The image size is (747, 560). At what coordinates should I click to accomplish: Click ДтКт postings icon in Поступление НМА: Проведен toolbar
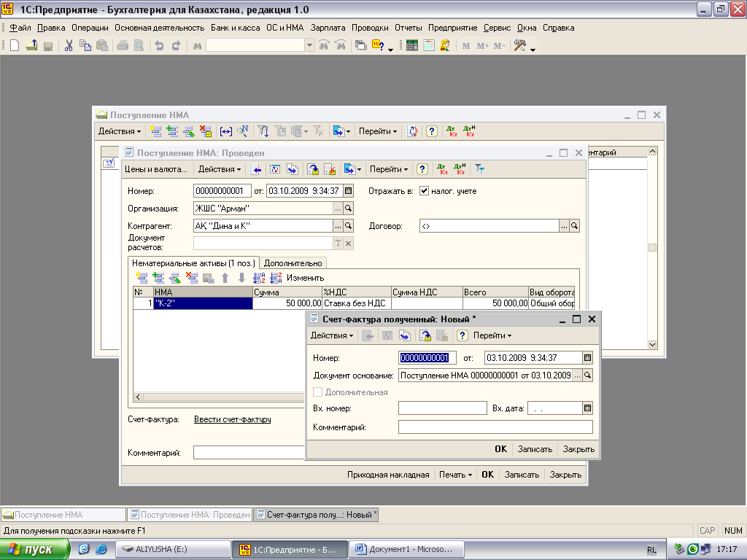(443, 169)
